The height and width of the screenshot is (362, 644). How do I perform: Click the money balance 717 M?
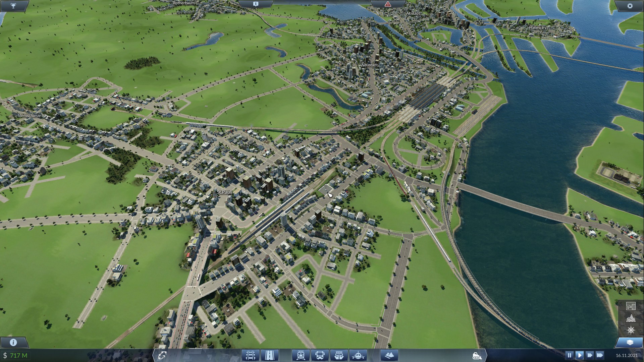point(15,355)
